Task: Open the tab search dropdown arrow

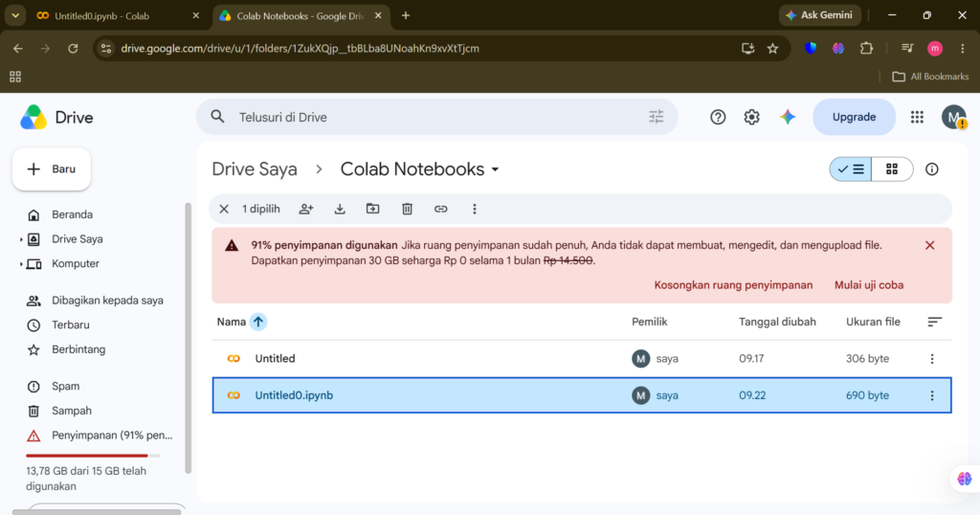Action: click(x=15, y=15)
